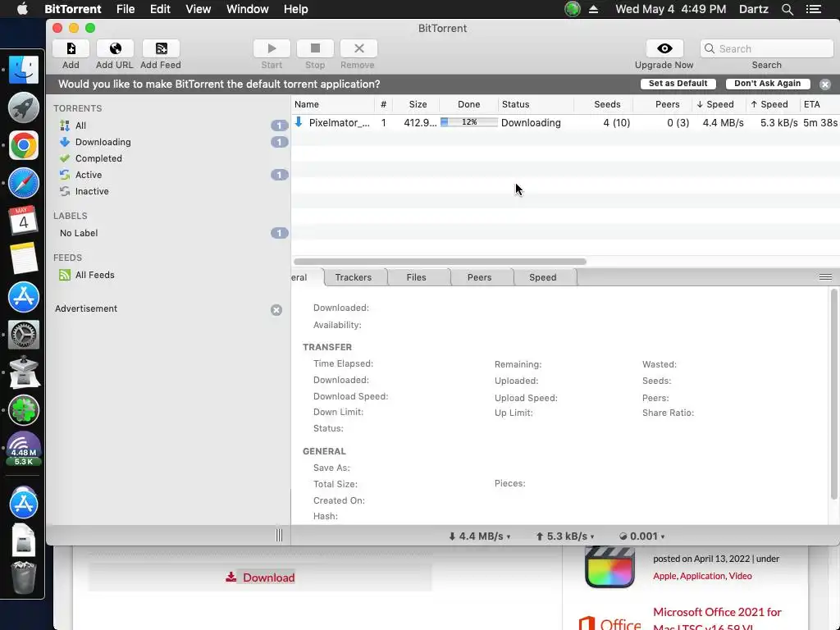Dismiss the default application banner
This screenshot has height=630, width=840.
coord(825,84)
